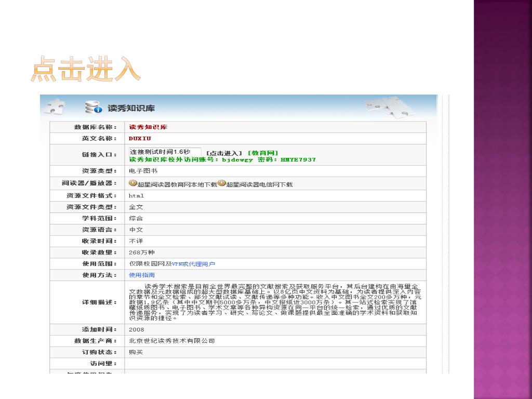Click the 综合 subject range value
This screenshot has height=399, width=532.
click(136, 219)
